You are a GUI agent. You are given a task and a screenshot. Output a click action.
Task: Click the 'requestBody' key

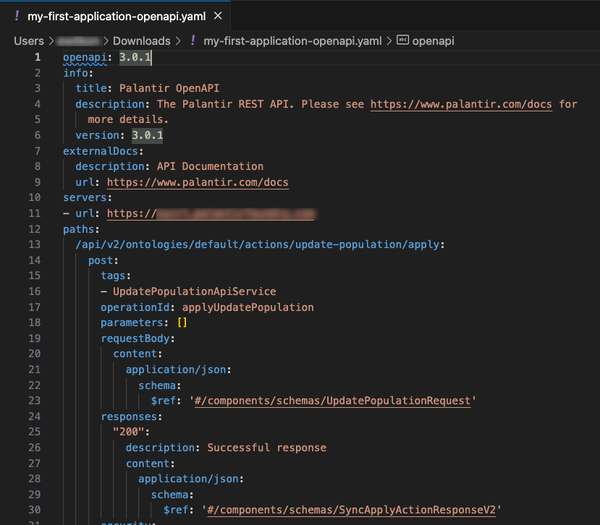(135, 339)
